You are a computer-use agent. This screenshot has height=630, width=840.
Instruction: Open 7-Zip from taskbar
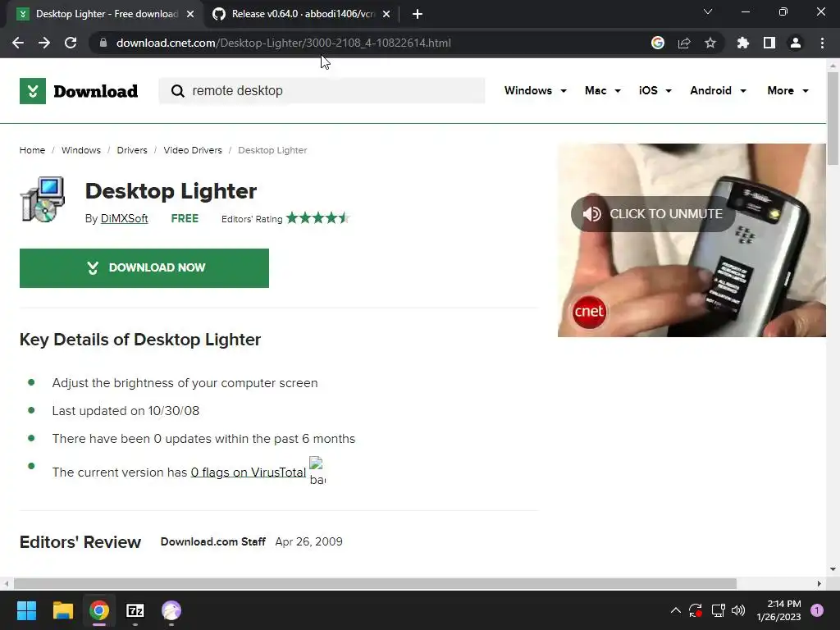(135, 610)
